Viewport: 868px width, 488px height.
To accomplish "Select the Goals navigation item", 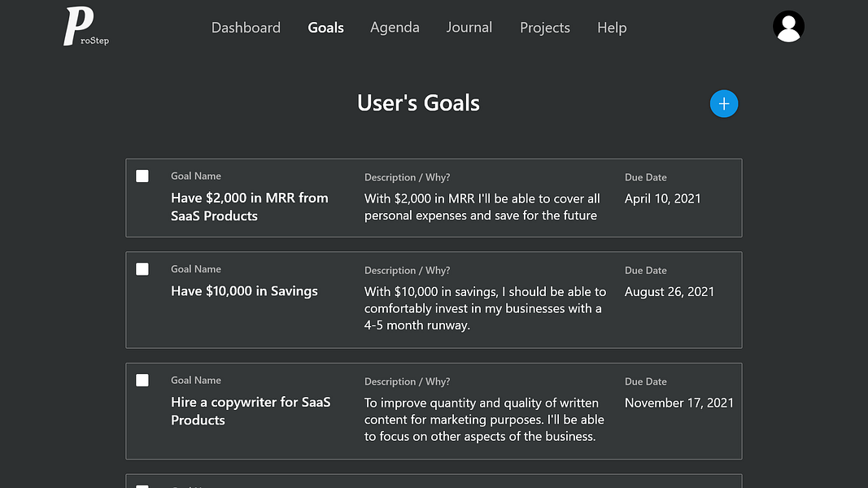I will click(x=325, y=28).
